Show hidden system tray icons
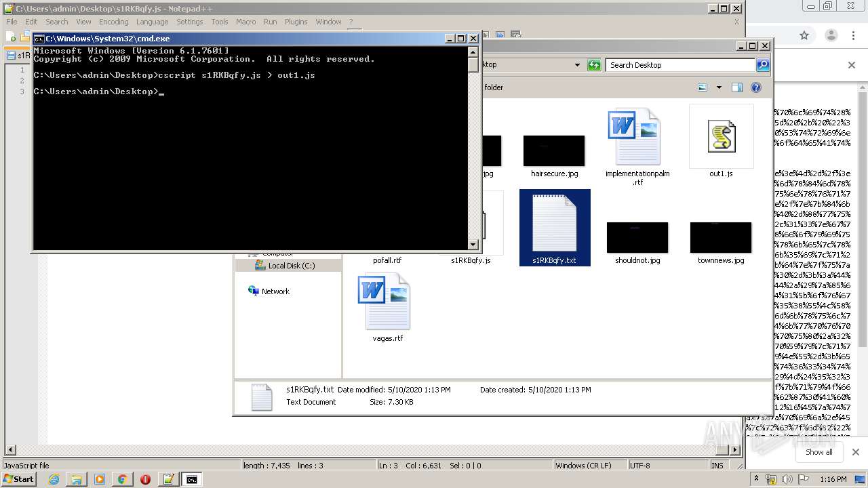The image size is (868, 488). click(757, 479)
